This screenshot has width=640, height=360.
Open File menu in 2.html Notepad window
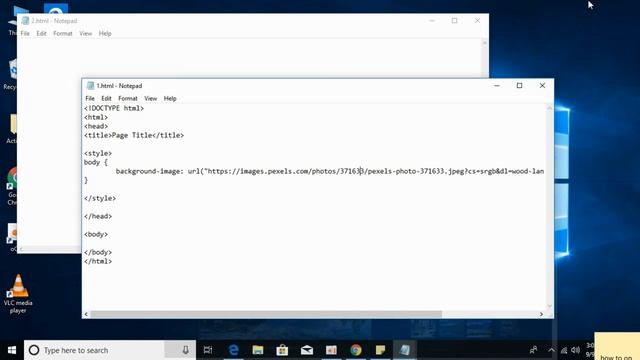pyautogui.click(x=25, y=33)
